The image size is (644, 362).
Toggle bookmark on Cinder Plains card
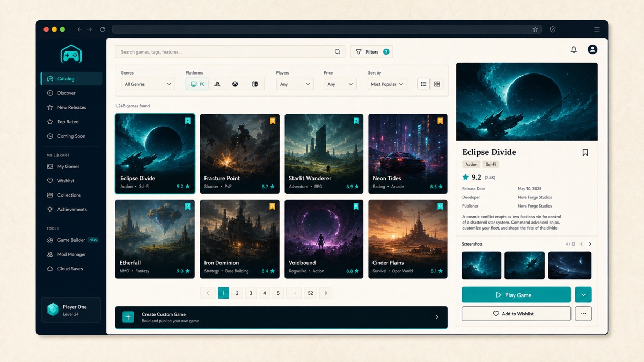(440, 206)
